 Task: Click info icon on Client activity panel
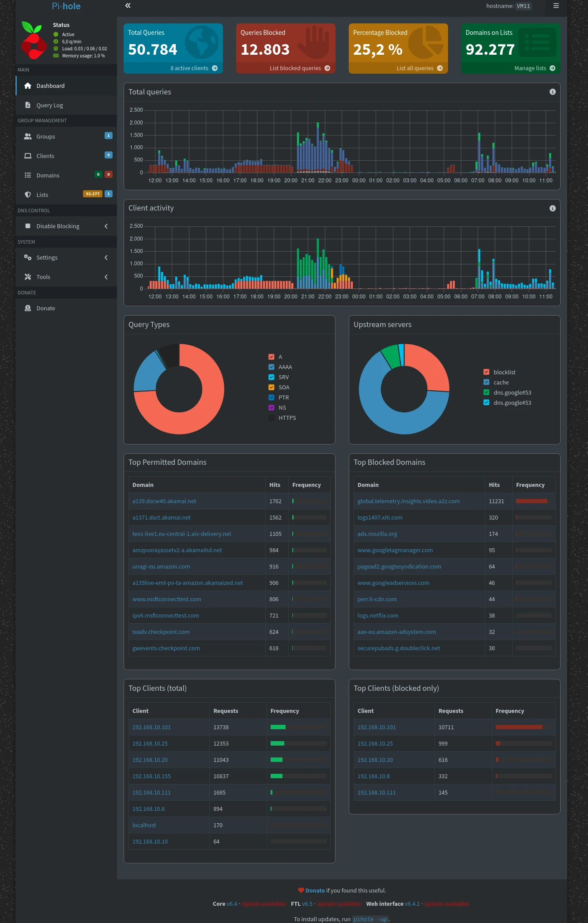click(x=552, y=208)
